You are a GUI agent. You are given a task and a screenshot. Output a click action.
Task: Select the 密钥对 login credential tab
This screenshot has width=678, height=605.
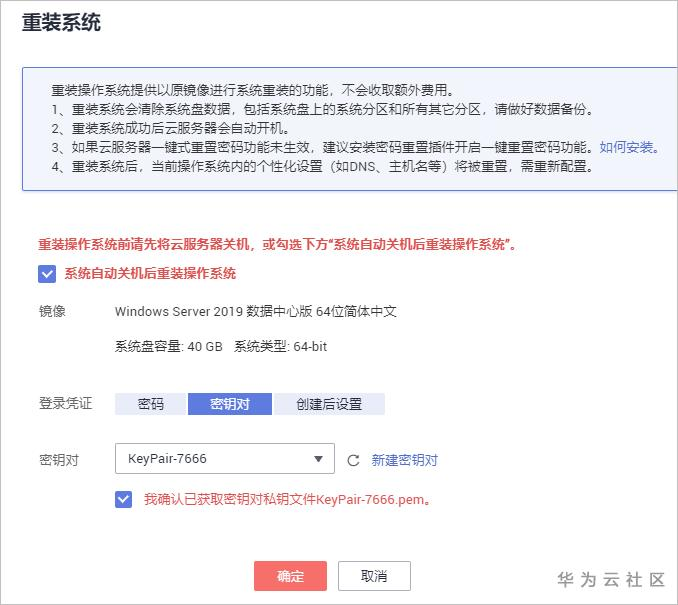point(229,404)
